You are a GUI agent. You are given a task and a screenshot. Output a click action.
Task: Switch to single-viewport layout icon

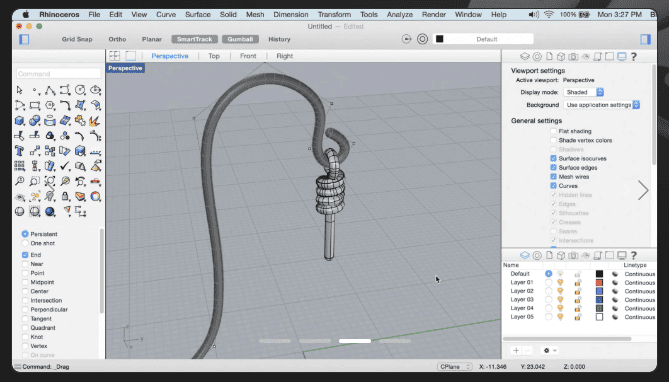(131, 56)
